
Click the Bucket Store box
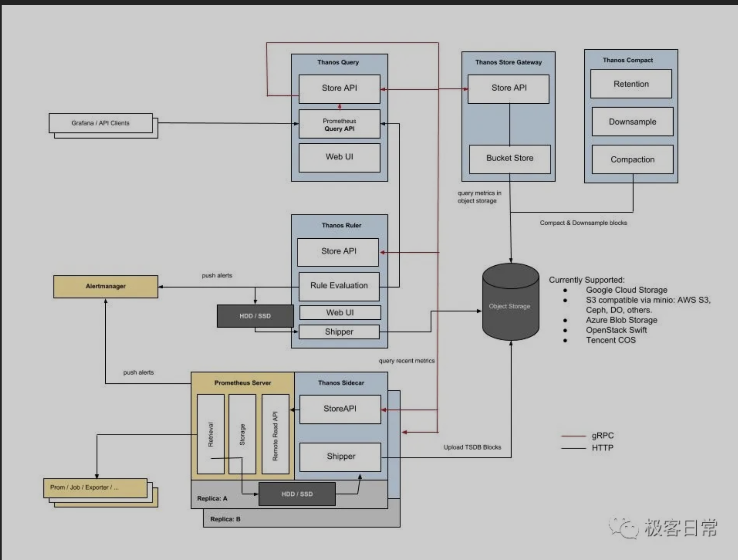click(x=510, y=159)
